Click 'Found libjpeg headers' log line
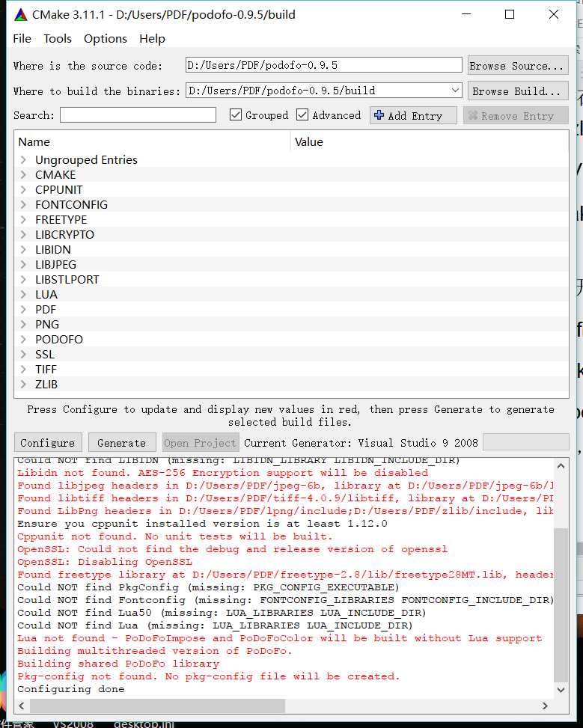Screen dimensions: 583x728 [x=285, y=485]
